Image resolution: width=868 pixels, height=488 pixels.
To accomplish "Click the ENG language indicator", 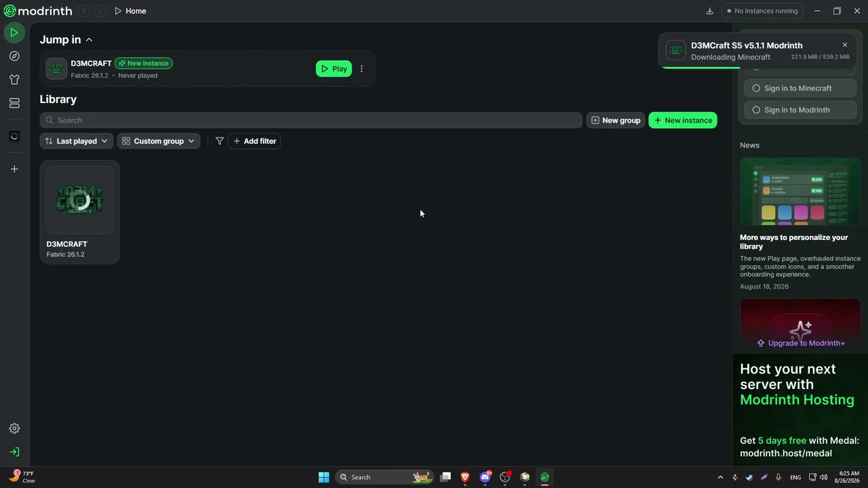I will pyautogui.click(x=795, y=477).
